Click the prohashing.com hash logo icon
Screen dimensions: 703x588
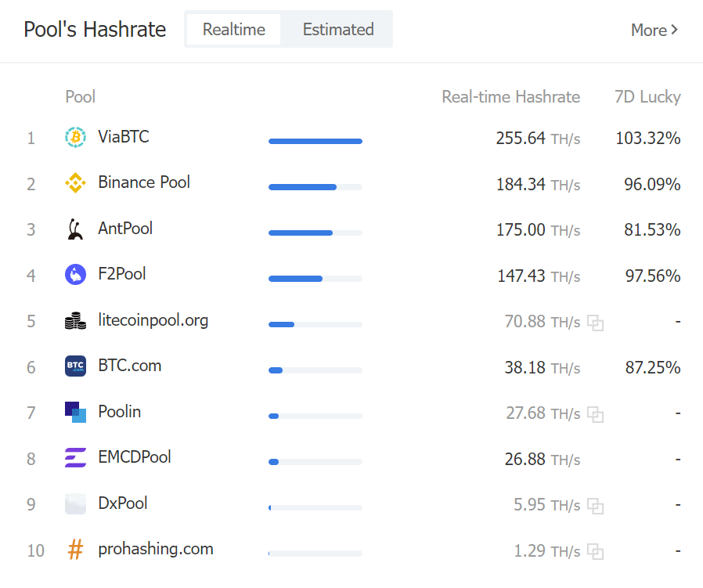(75, 550)
